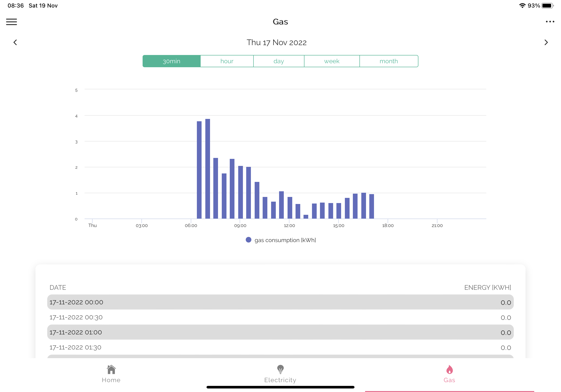
Task: Tap the ENERGY [KWH] column header
Action: [x=487, y=287]
